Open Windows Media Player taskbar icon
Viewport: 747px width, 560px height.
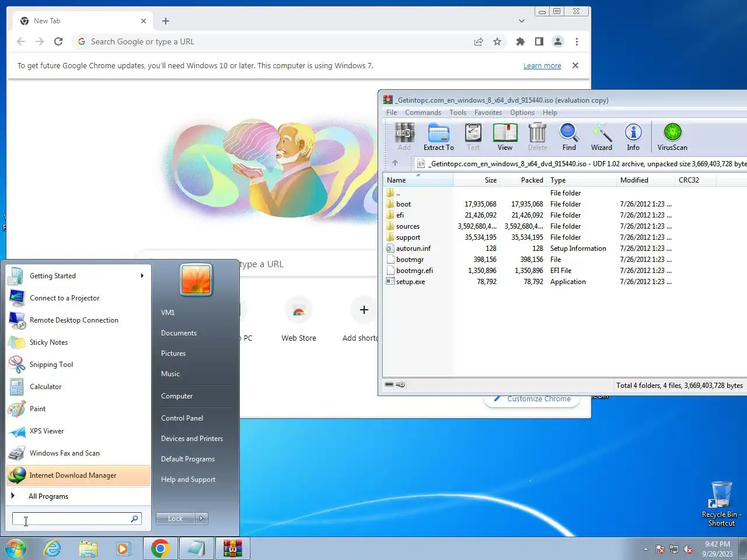(x=123, y=548)
